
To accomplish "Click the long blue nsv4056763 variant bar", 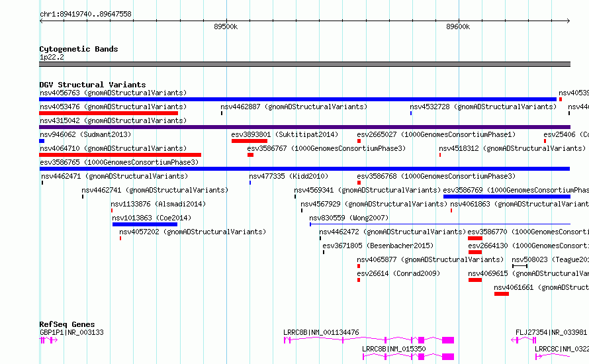I will pyautogui.click(x=298, y=99).
